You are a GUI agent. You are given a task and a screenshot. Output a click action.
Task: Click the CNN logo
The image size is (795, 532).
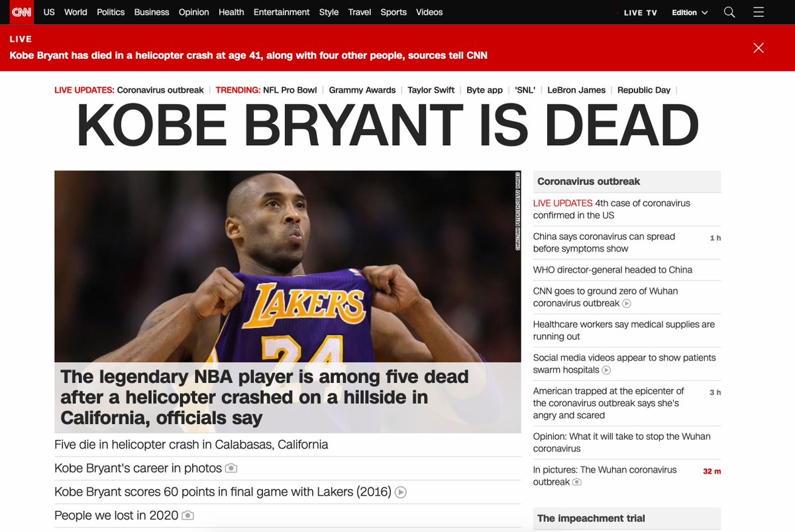[21, 12]
